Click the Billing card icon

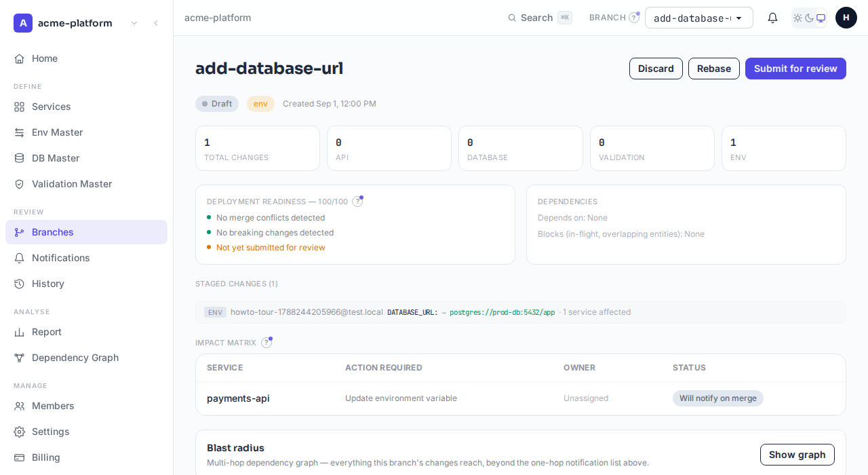[x=19, y=457]
